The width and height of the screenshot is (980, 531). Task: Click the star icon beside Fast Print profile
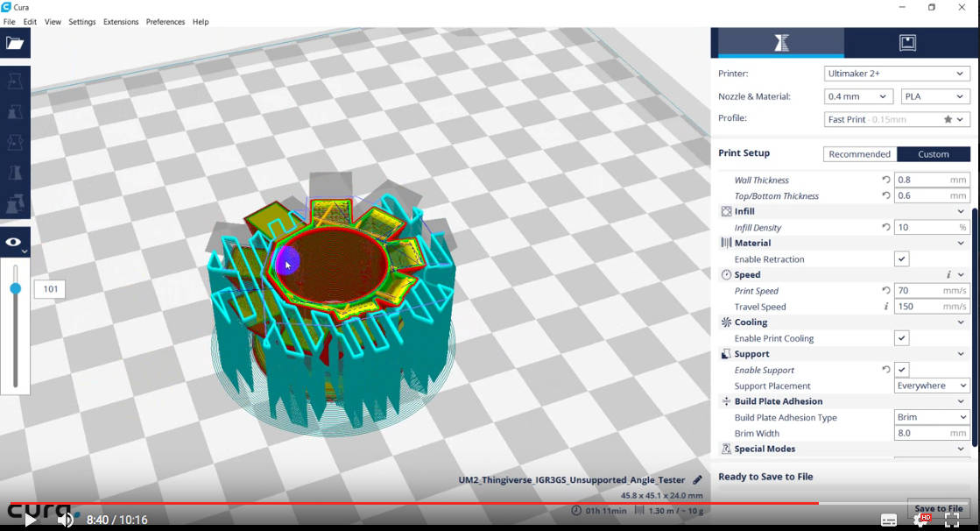(948, 119)
